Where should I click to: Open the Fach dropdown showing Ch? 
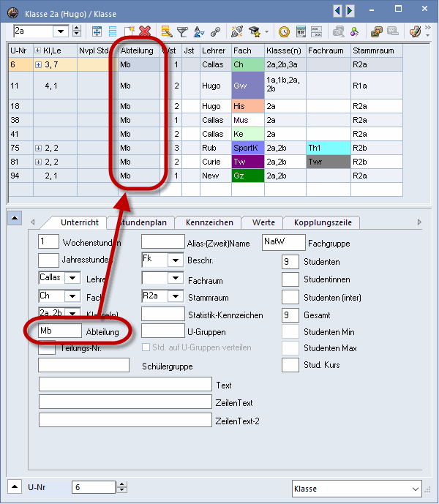coord(72,296)
